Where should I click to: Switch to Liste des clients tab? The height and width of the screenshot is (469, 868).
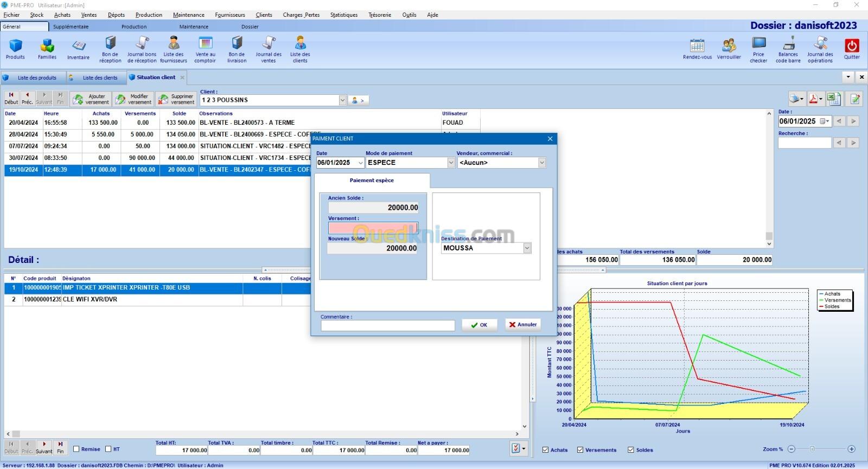coord(99,78)
